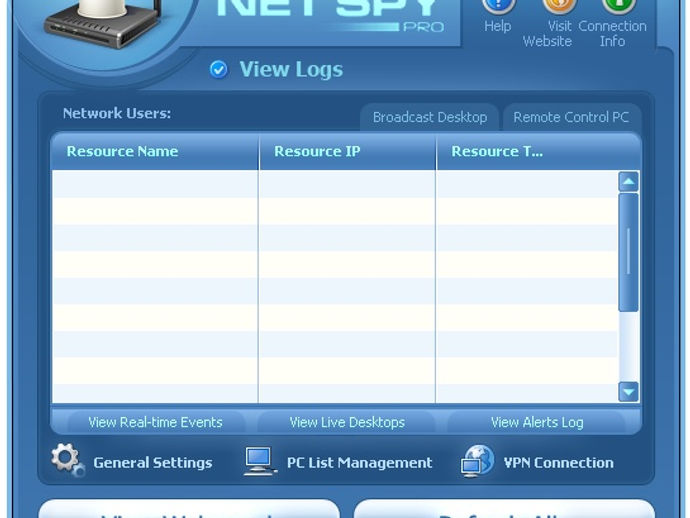This screenshot has width=690, height=518.
Task: Open General Settings
Action: (x=152, y=463)
